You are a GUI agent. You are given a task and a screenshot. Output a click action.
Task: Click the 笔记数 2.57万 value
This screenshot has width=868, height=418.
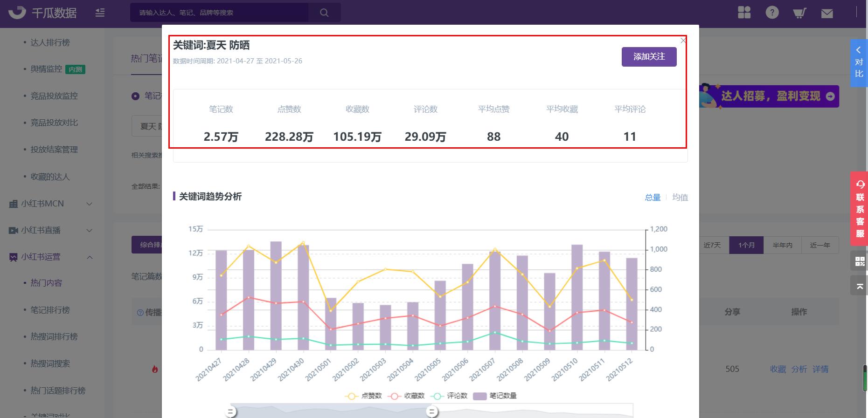pyautogui.click(x=221, y=137)
